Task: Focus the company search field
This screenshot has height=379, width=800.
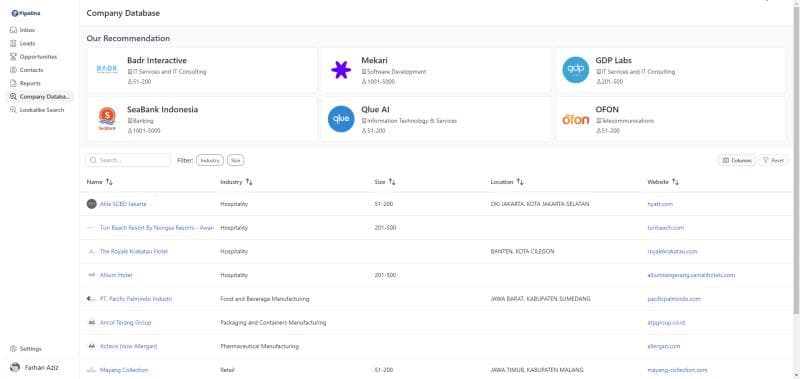Action: click(128, 160)
